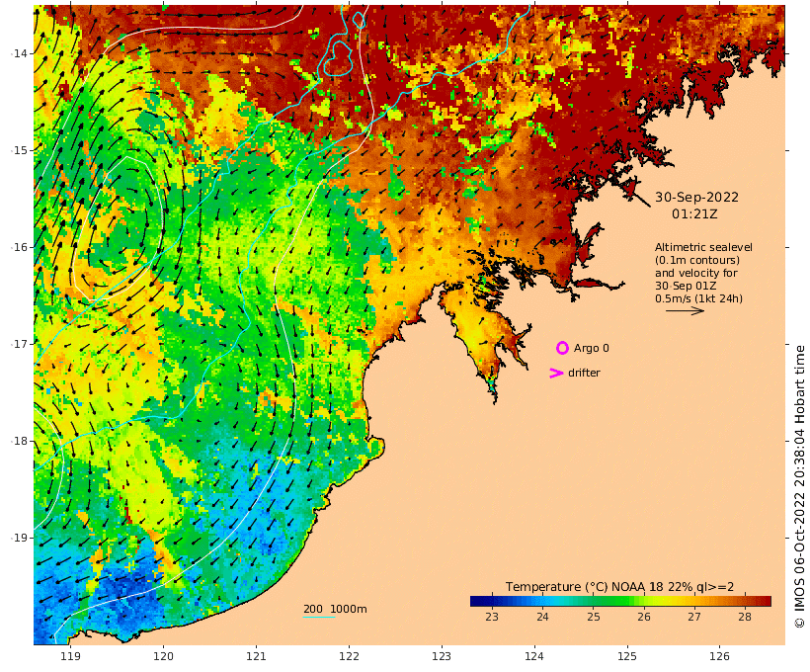Click the latitude -15 axis label
The image size is (810, 672).
click(x=19, y=150)
